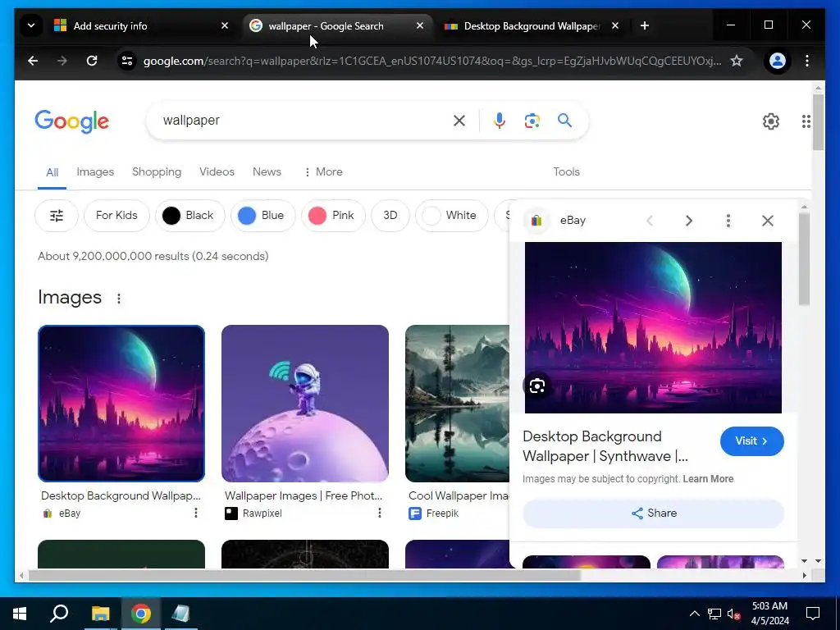Switch to News results tab
The image size is (840, 630).
[267, 172]
